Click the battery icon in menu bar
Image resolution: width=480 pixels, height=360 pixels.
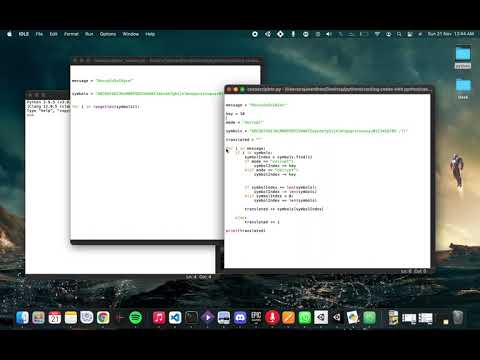tap(364, 34)
